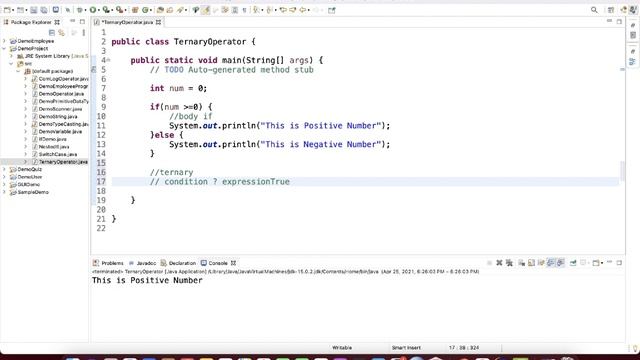Toggle Show Console on standard error change

561,263
